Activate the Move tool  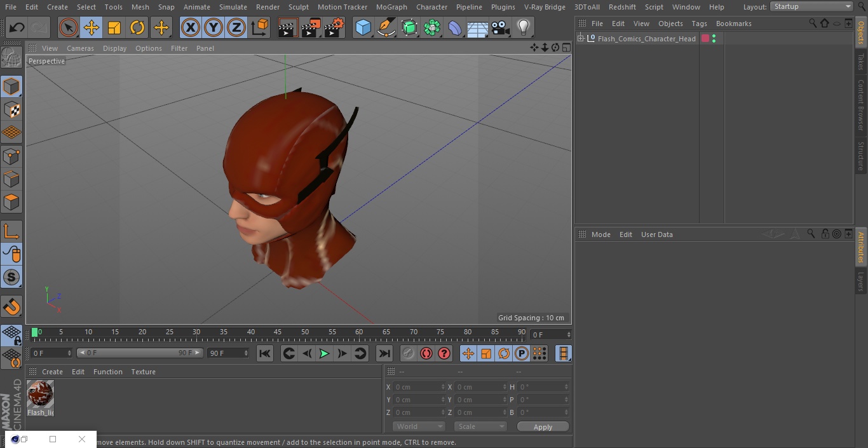point(92,27)
